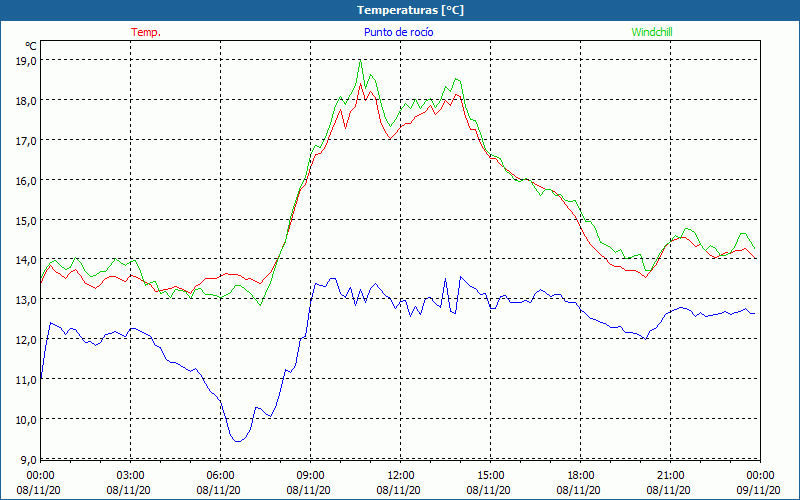Click the '°C' unit label on the axis

pyautogui.click(x=31, y=46)
